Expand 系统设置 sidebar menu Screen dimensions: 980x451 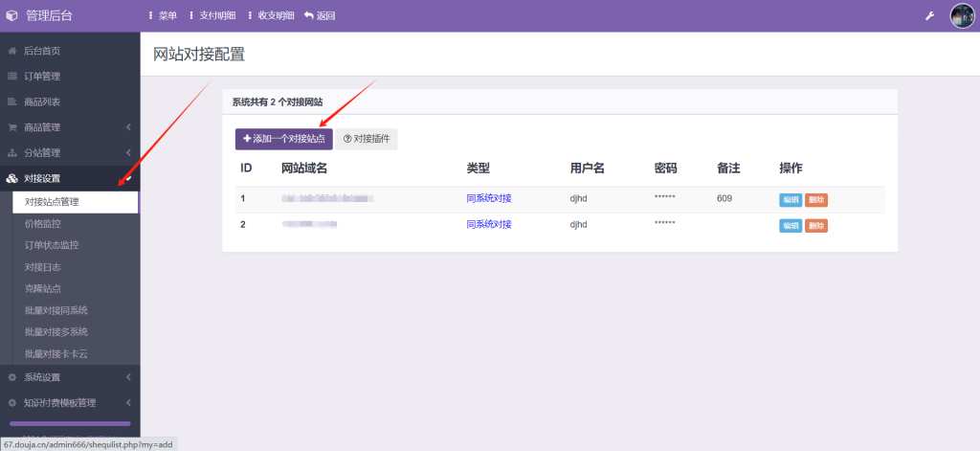[70, 377]
